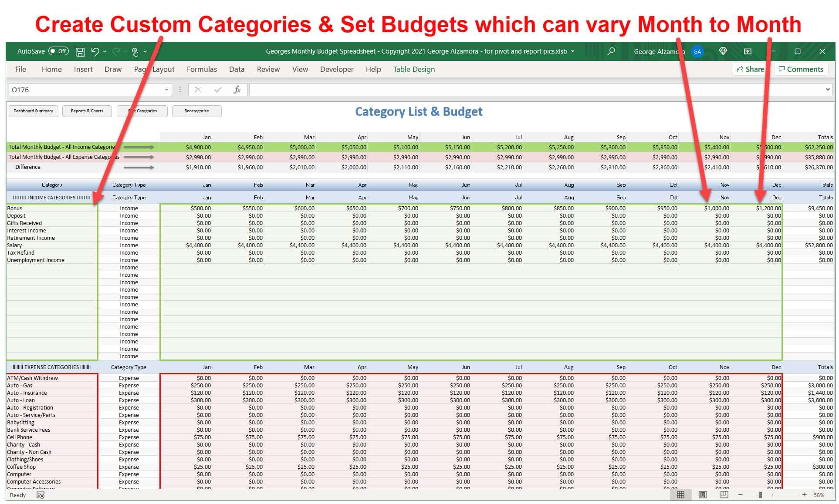
Task: Toggle touch/mouse mode in Quick Access Toolbar
Action: (135, 51)
